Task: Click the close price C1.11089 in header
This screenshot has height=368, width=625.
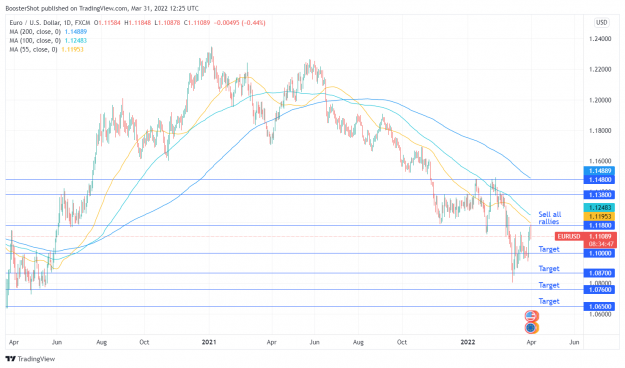Action: pyautogui.click(x=197, y=23)
